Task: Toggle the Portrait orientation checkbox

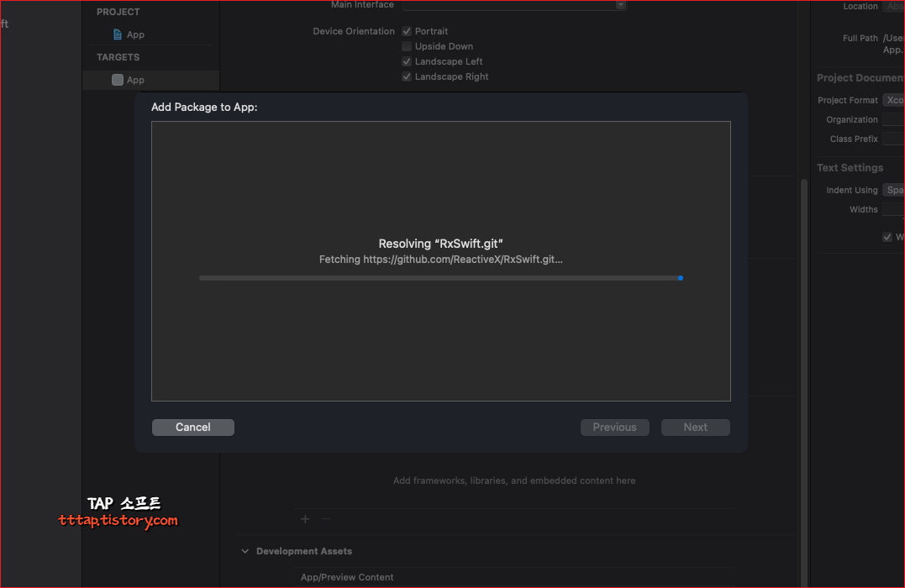Action: click(407, 31)
